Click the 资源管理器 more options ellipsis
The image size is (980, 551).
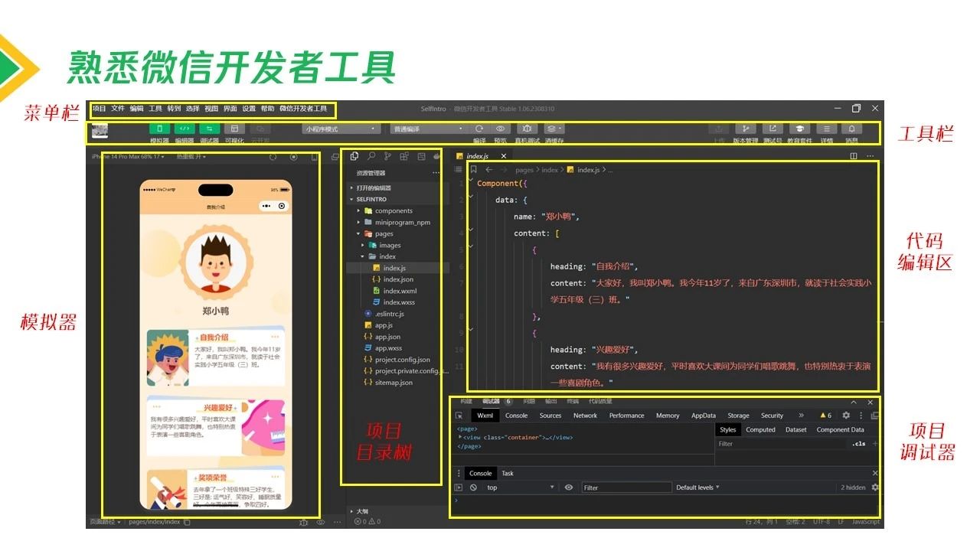(x=436, y=173)
